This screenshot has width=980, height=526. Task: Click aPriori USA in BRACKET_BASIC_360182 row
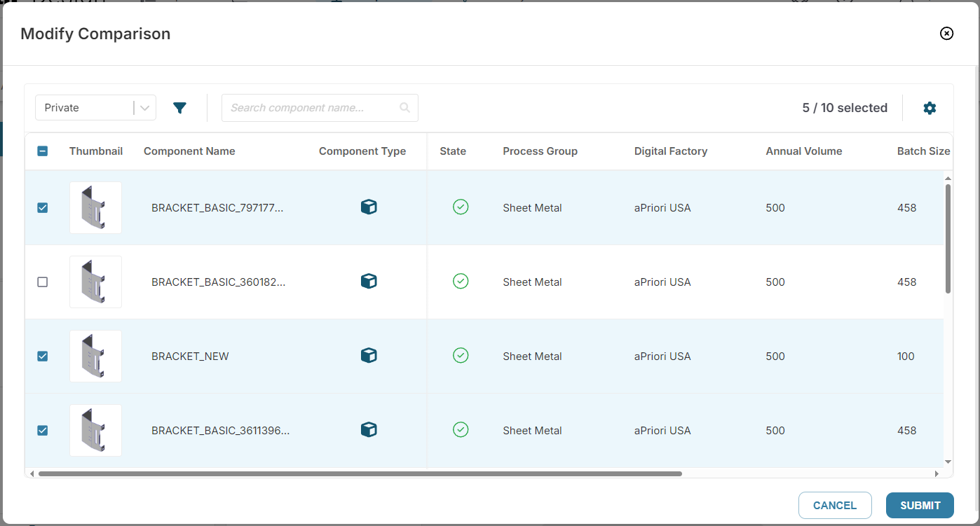(662, 282)
